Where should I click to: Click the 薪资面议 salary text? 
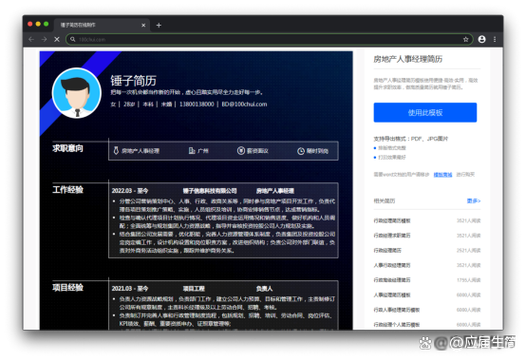tap(258, 151)
